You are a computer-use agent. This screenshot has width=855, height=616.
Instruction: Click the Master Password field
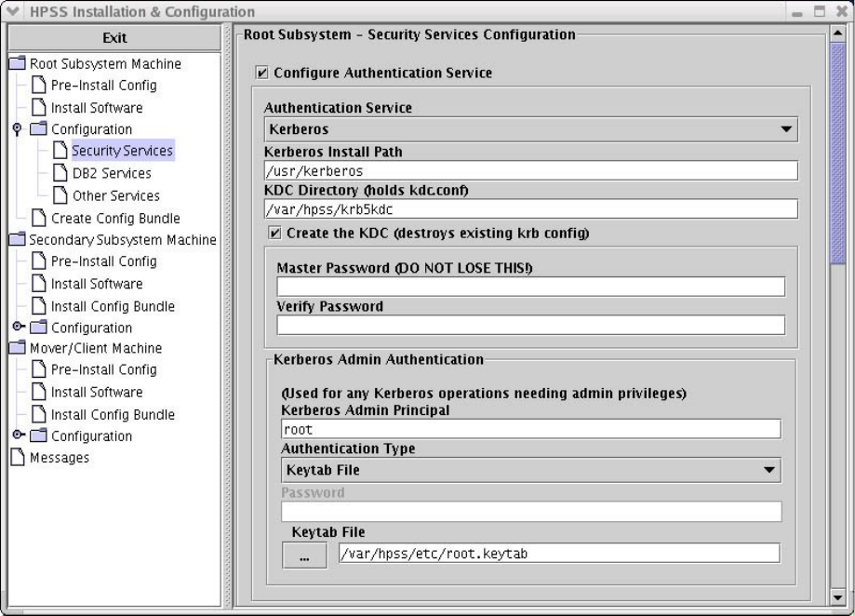pyautogui.click(x=530, y=287)
